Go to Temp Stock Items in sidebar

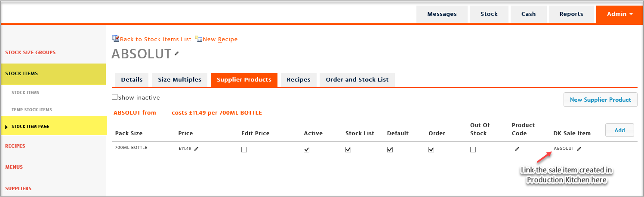click(32, 109)
